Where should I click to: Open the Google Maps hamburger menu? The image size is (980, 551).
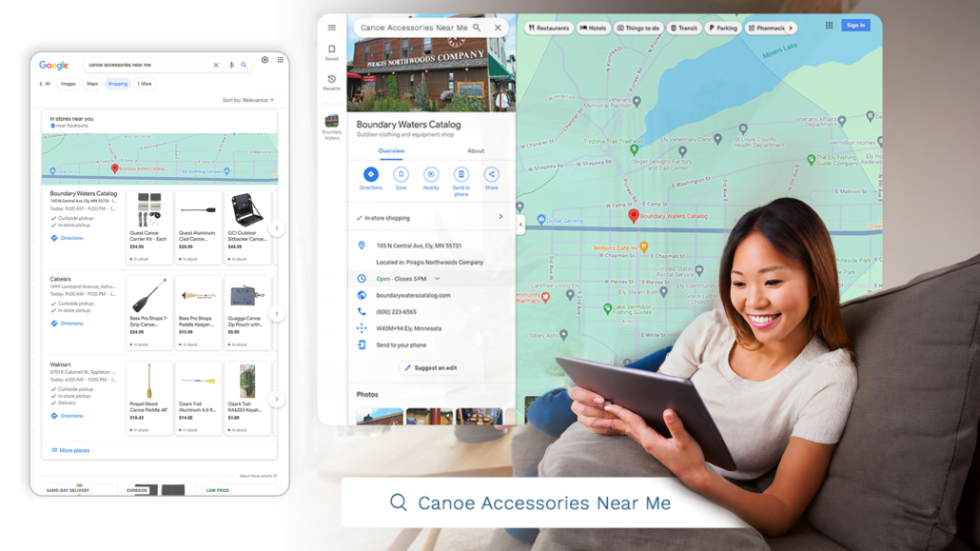tap(332, 28)
